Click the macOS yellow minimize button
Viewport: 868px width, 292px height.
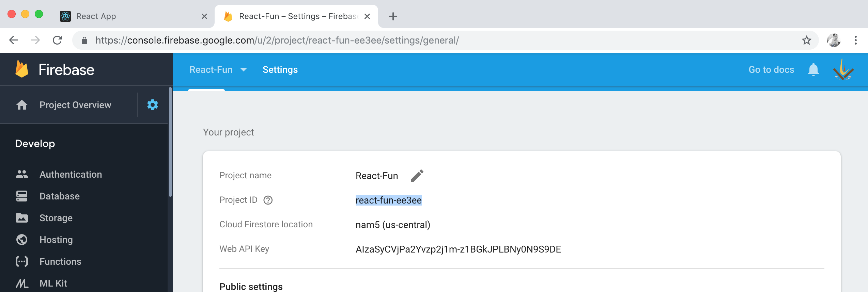[x=25, y=14]
